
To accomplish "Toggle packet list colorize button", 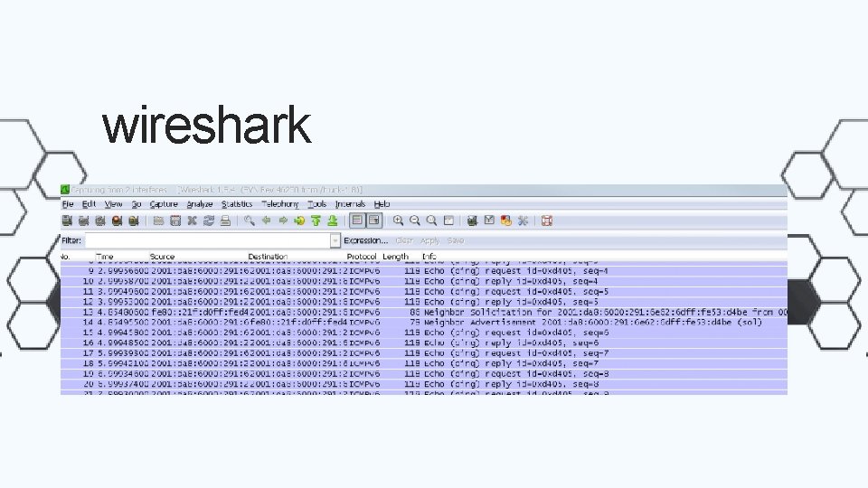I will [358, 221].
